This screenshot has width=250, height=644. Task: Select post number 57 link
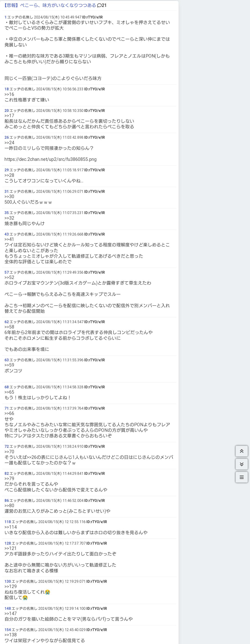pyautogui.click(x=6, y=272)
